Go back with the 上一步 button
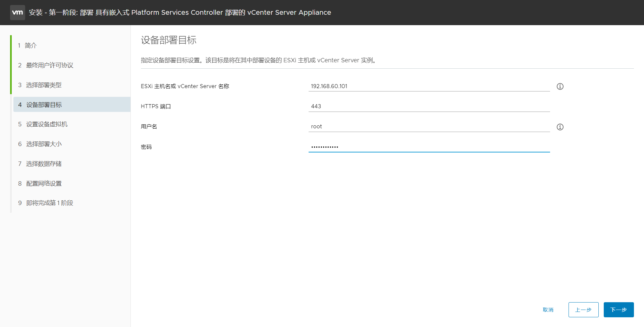Screen dimensions: 644x327 [583, 310]
